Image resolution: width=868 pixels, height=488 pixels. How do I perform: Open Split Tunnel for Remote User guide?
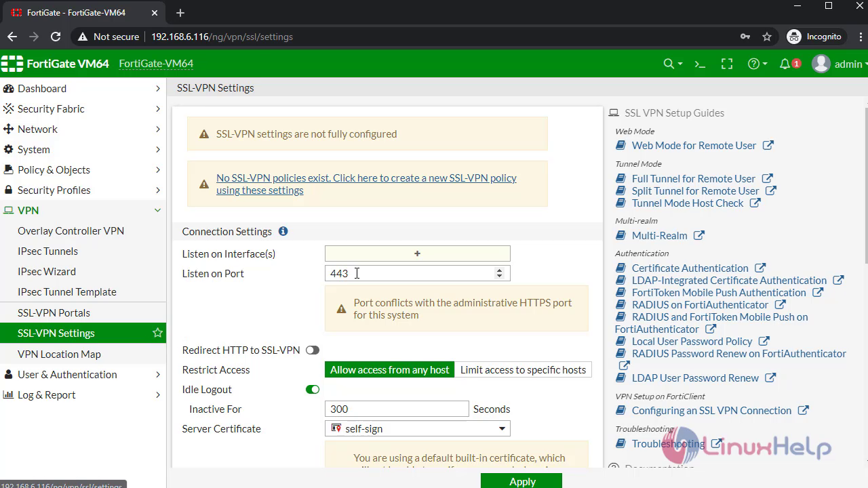[695, 190]
